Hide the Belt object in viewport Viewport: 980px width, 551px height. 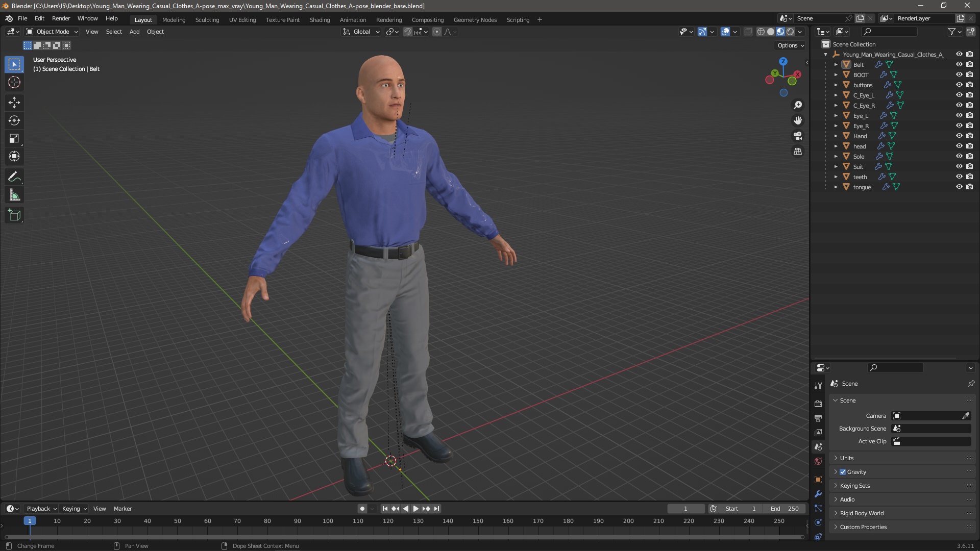(x=959, y=64)
